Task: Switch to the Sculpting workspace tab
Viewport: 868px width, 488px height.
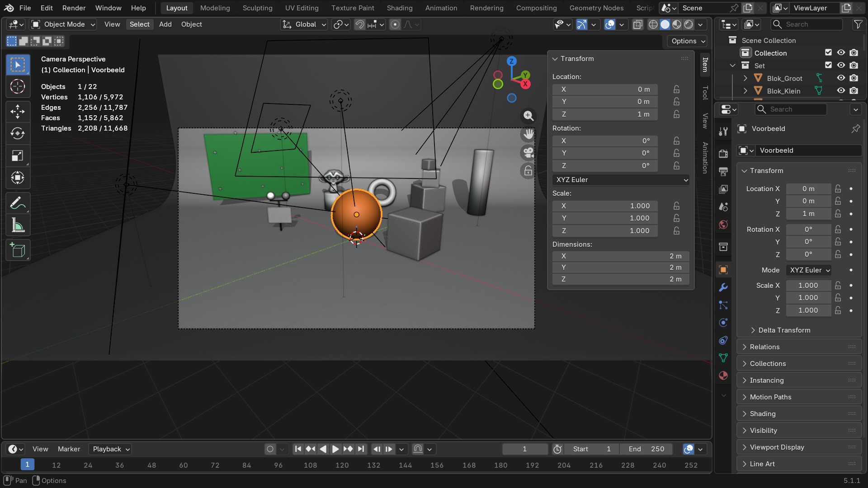Action: 257,8
